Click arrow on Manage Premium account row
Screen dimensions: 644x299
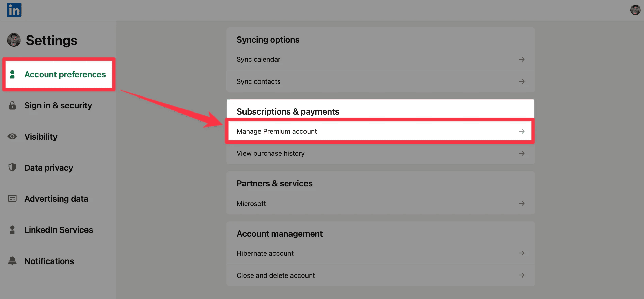click(x=522, y=131)
